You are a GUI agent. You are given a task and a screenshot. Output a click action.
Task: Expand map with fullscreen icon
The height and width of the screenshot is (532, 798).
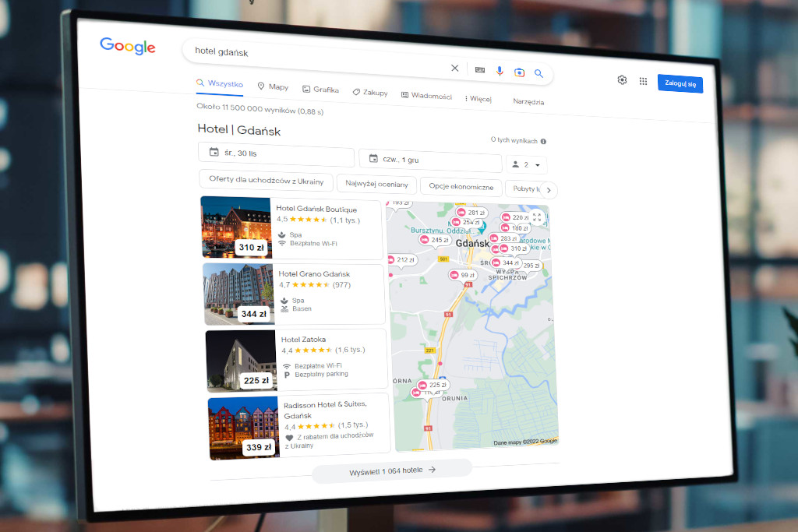point(537,217)
